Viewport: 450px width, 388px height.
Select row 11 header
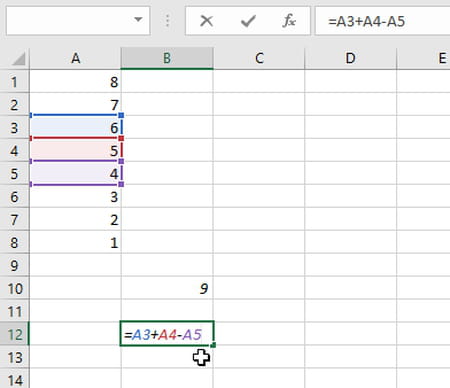tap(14, 312)
